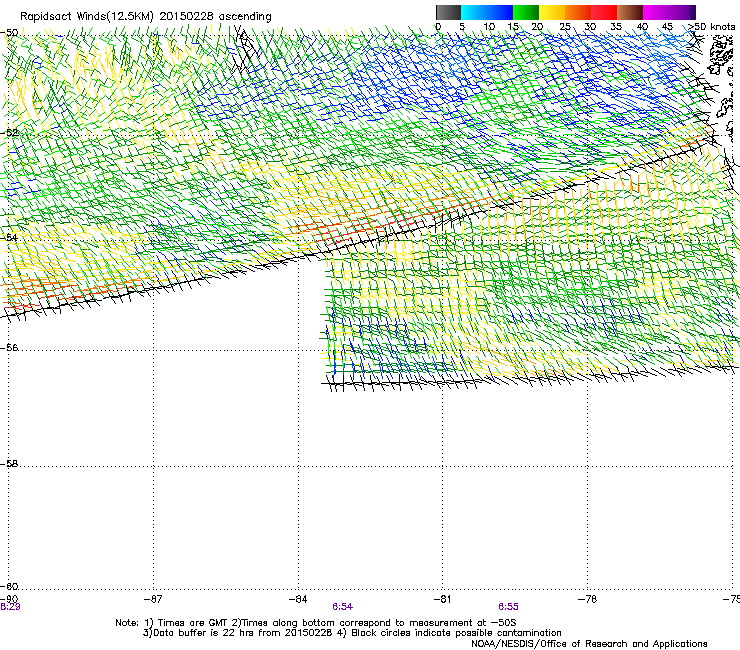
Task: Click the legend speed label "40"
Action: coord(642,27)
